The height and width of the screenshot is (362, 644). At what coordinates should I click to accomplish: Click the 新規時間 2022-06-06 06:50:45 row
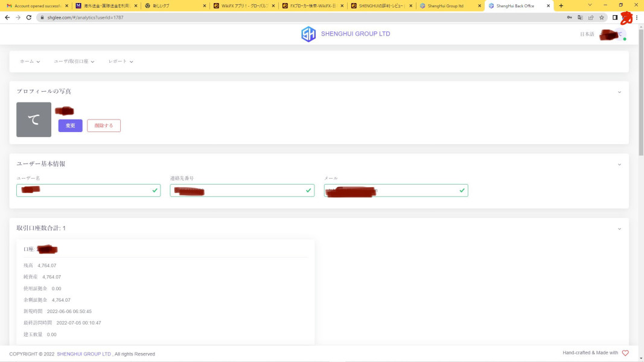[x=57, y=312]
